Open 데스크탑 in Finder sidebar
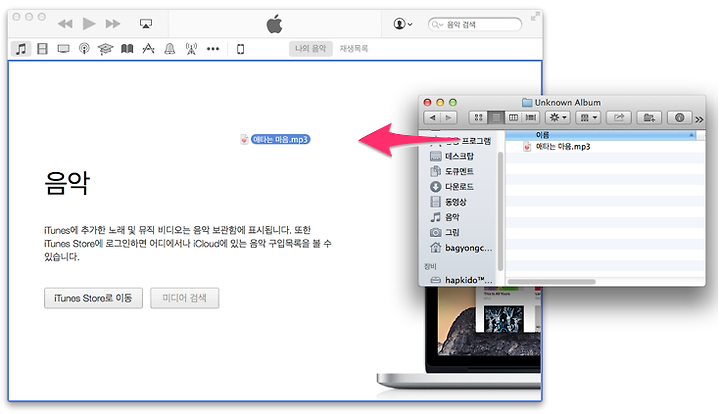This screenshot has height=414, width=720. tap(452, 156)
